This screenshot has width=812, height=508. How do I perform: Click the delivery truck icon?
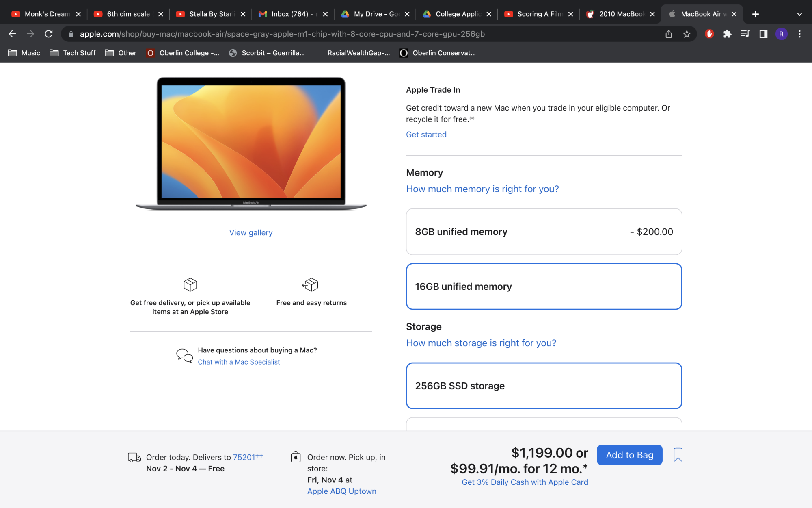134,458
